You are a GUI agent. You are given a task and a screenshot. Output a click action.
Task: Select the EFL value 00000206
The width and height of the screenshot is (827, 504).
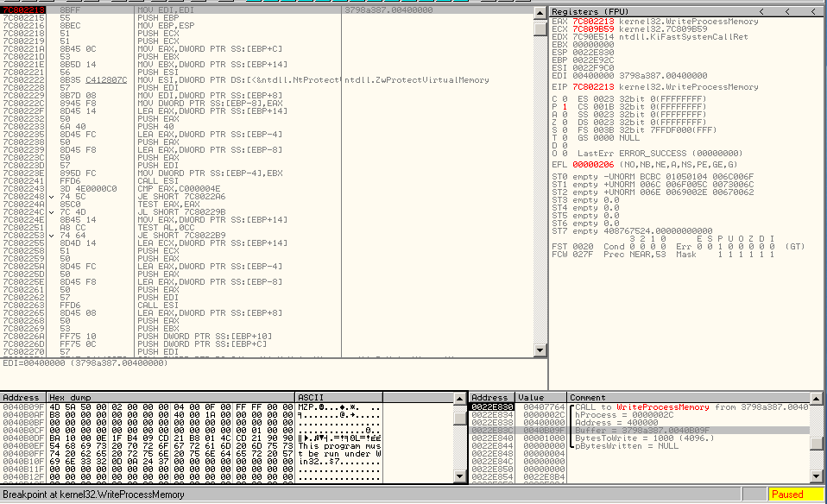pyautogui.click(x=593, y=165)
